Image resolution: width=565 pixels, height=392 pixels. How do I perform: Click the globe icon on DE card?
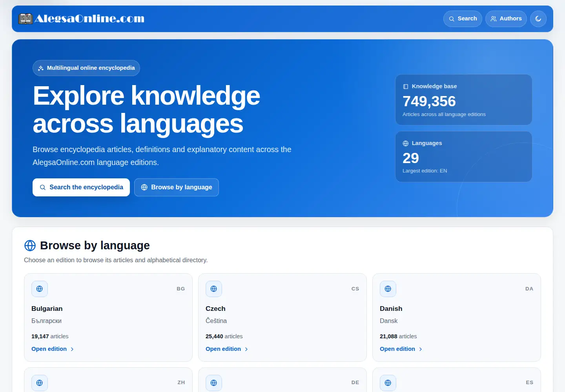[x=214, y=383]
